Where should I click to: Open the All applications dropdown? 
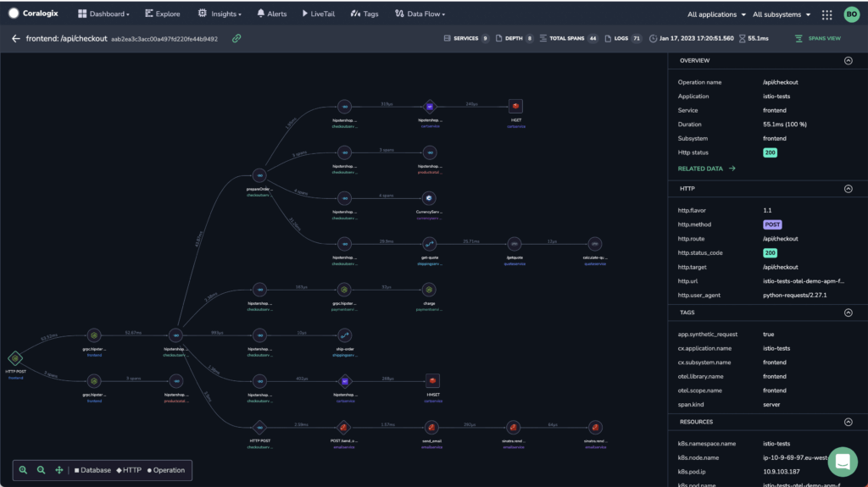(x=716, y=14)
